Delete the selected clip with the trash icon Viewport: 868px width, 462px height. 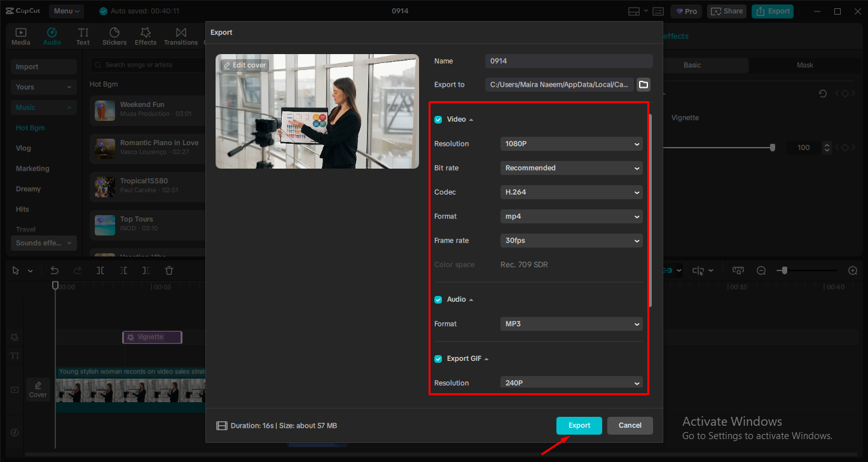pos(169,270)
